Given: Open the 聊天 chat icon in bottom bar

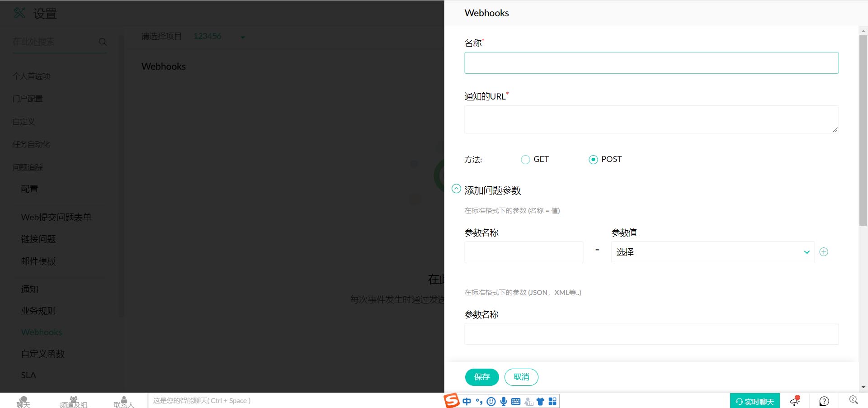Looking at the screenshot, I should point(24,402).
